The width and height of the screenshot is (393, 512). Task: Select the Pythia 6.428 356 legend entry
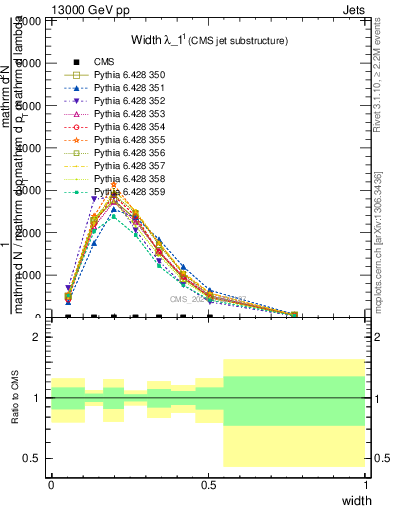point(129,153)
